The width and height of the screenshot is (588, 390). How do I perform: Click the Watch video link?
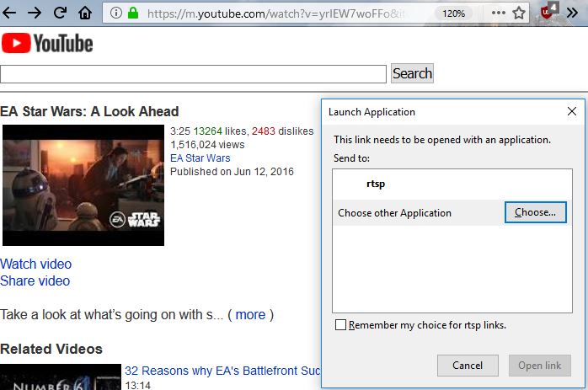(35, 264)
